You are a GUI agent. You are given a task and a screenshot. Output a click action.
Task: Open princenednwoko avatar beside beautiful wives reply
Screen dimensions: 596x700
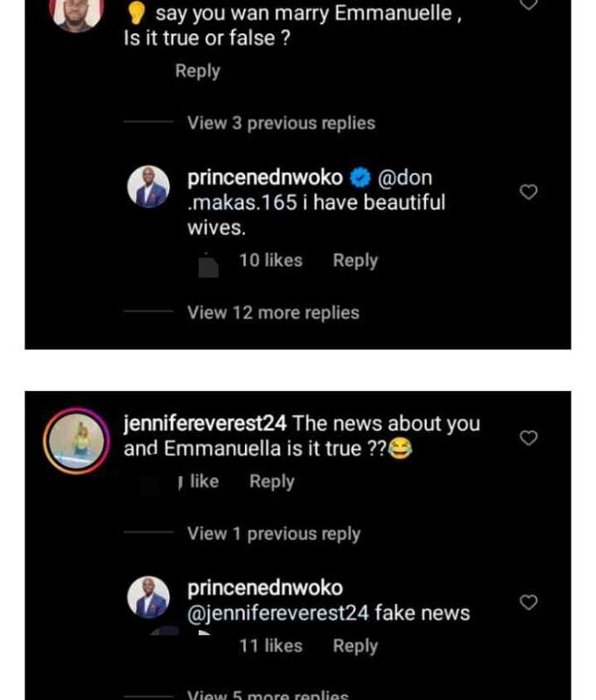(148, 187)
